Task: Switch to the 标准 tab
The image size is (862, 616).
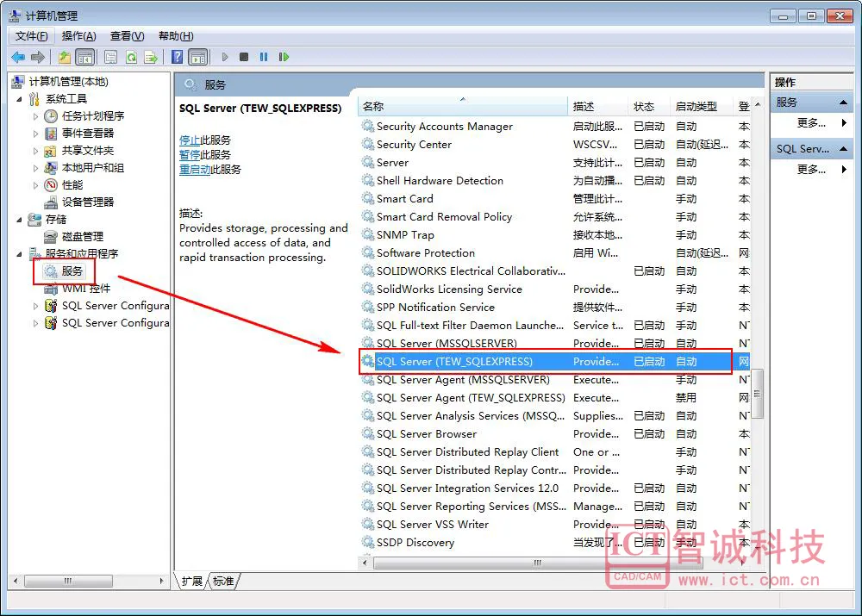Action: (223, 581)
